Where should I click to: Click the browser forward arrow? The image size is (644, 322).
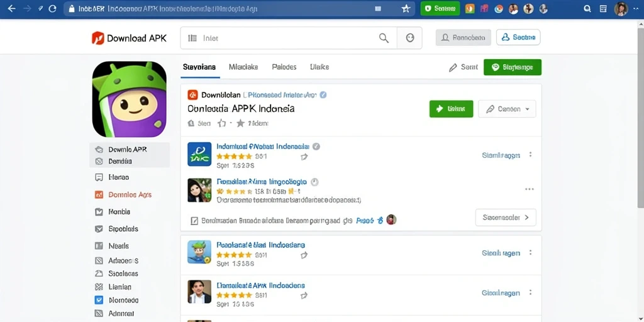click(x=28, y=9)
